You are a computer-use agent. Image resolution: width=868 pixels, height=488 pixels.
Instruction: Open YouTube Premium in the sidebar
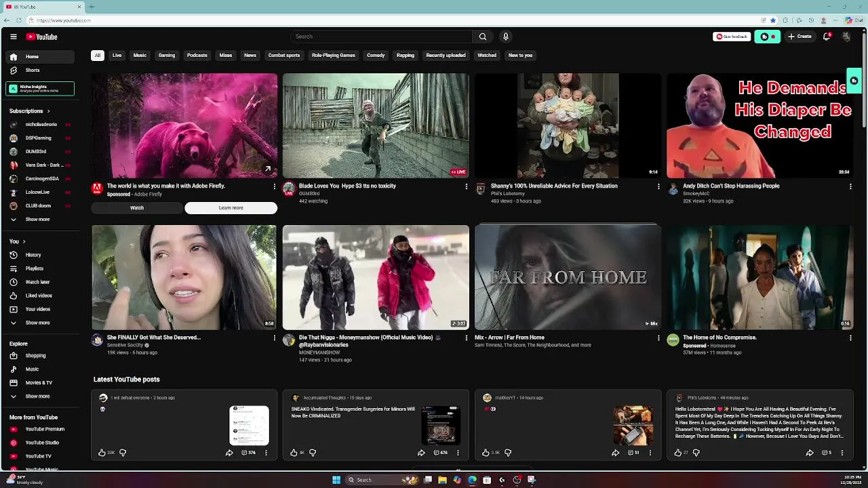(41, 429)
